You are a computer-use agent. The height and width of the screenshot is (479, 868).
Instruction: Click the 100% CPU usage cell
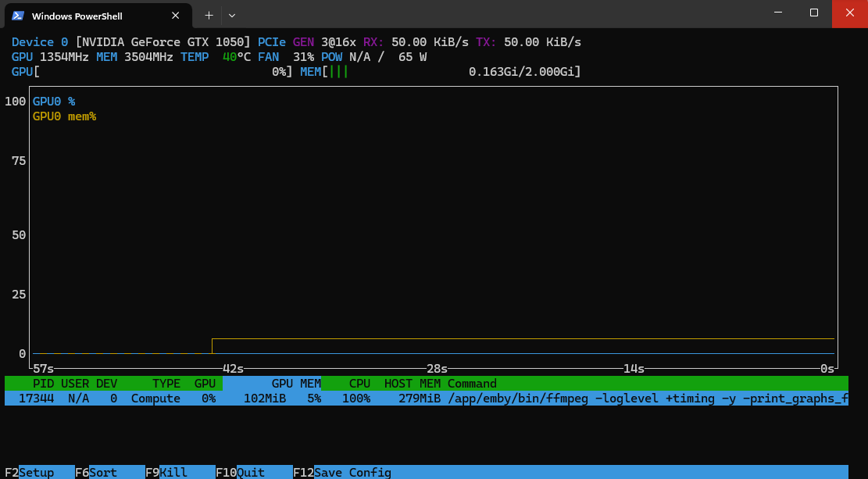(x=356, y=399)
